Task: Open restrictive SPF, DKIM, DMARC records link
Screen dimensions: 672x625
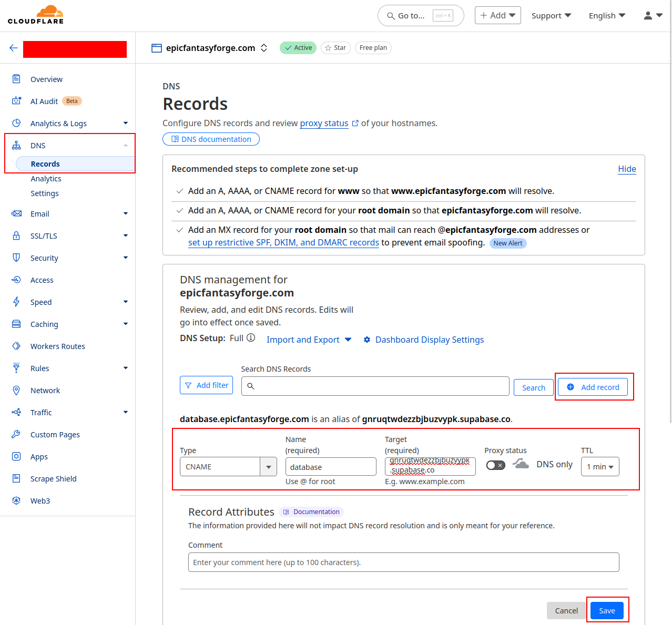Action: [283, 242]
